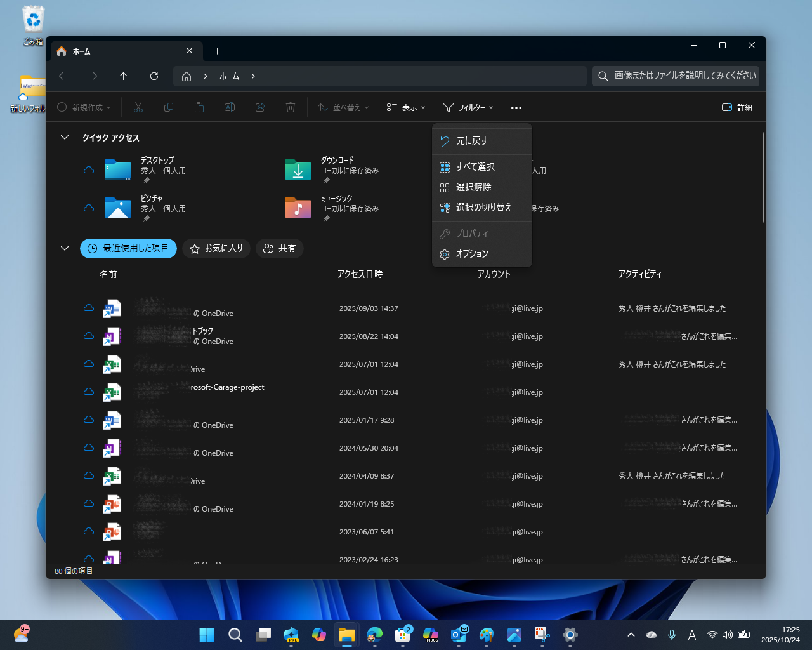Image resolution: width=812 pixels, height=650 pixels.
Task: Open the 並べ替え sort dropdown
Action: 343,108
